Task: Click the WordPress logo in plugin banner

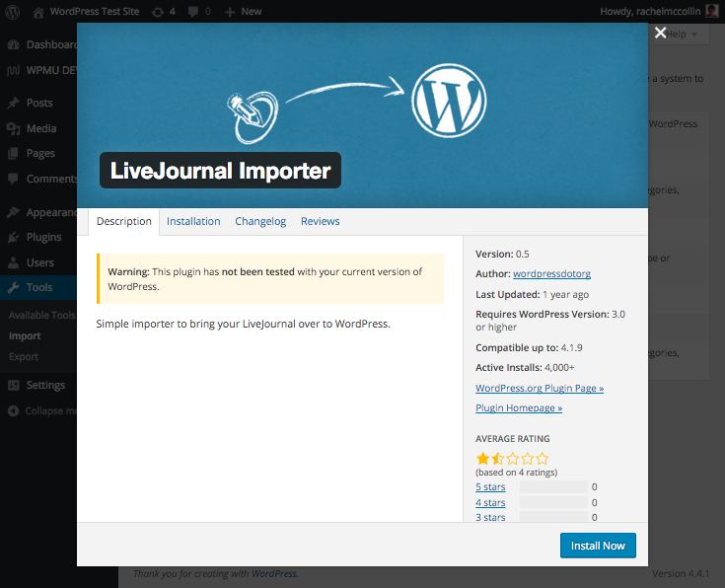Action: 449,101
